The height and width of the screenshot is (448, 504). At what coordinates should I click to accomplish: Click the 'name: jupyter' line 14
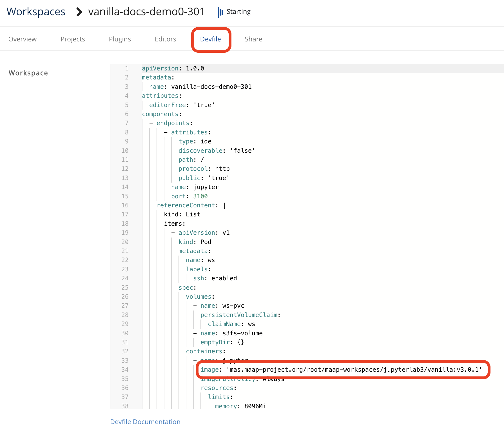pyautogui.click(x=195, y=187)
